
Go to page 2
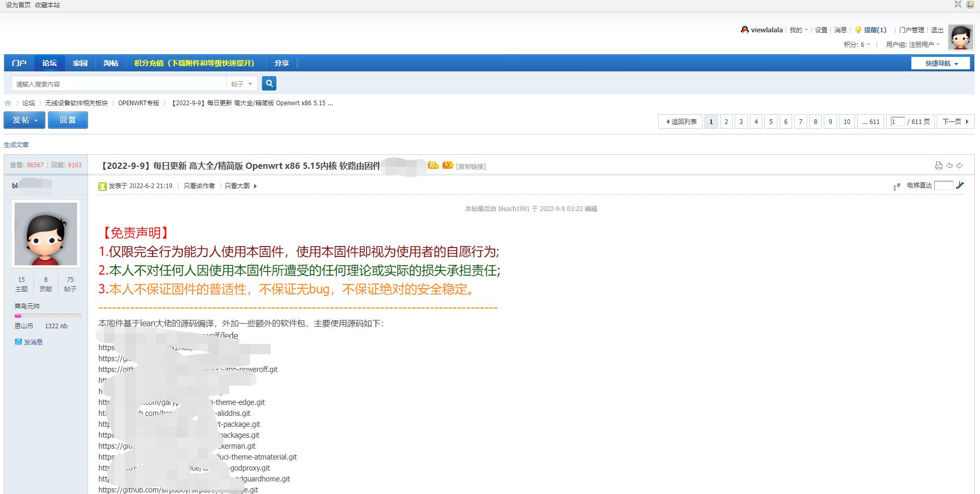click(x=726, y=122)
